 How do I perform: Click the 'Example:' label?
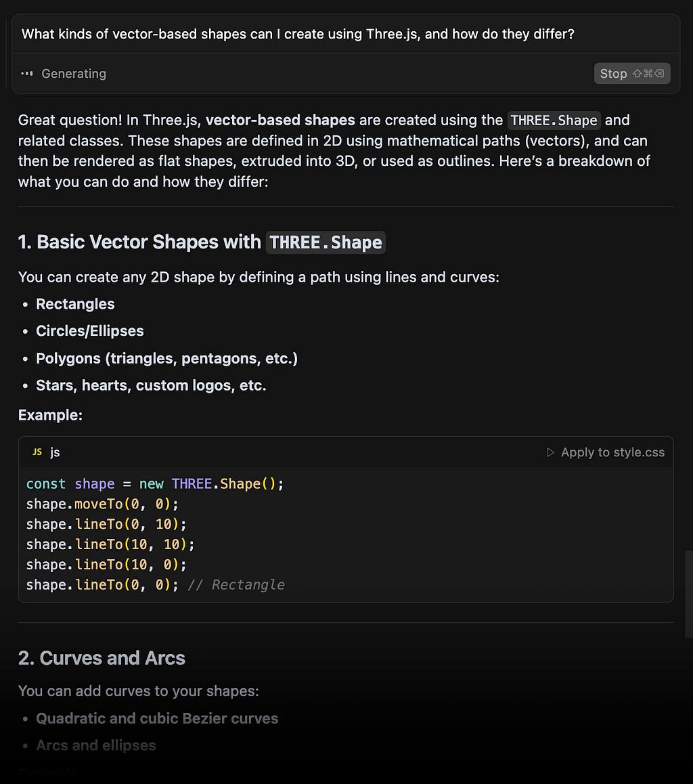tap(51, 415)
